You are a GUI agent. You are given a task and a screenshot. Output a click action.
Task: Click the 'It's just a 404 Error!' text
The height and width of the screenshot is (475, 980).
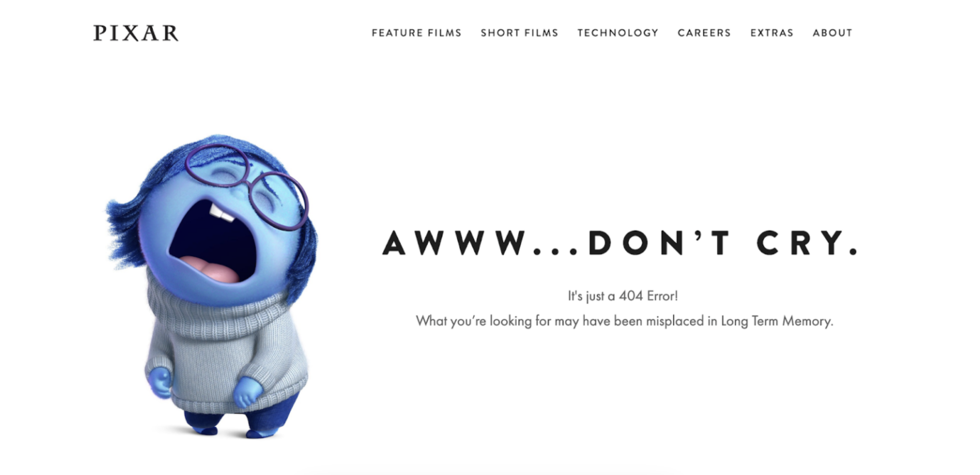(x=623, y=295)
